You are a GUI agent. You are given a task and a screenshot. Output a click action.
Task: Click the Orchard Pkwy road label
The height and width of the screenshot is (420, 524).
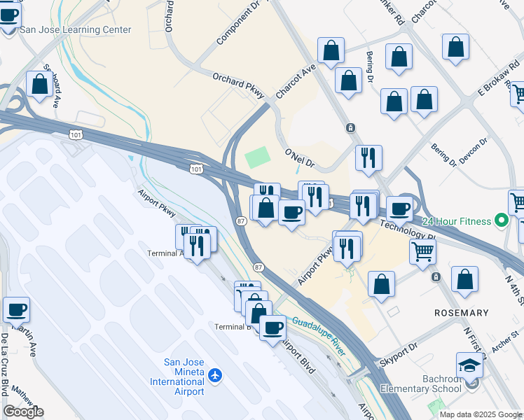point(239,85)
